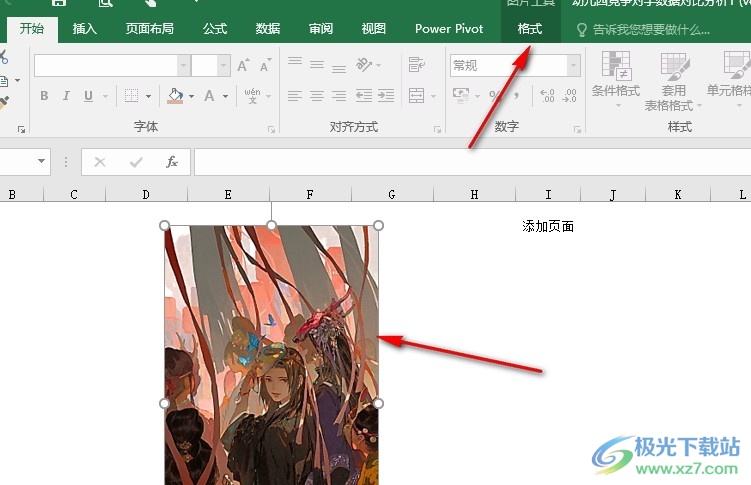
Task: Click cell containing 添加页面
Action: pyautogui.click(x=548, y=226)
